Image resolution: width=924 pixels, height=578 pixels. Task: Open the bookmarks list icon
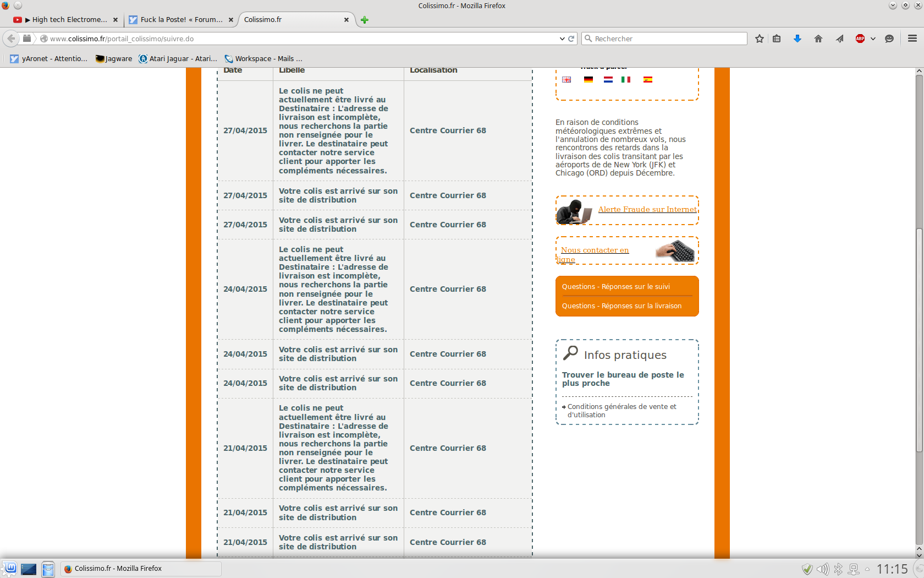point(777,39)
